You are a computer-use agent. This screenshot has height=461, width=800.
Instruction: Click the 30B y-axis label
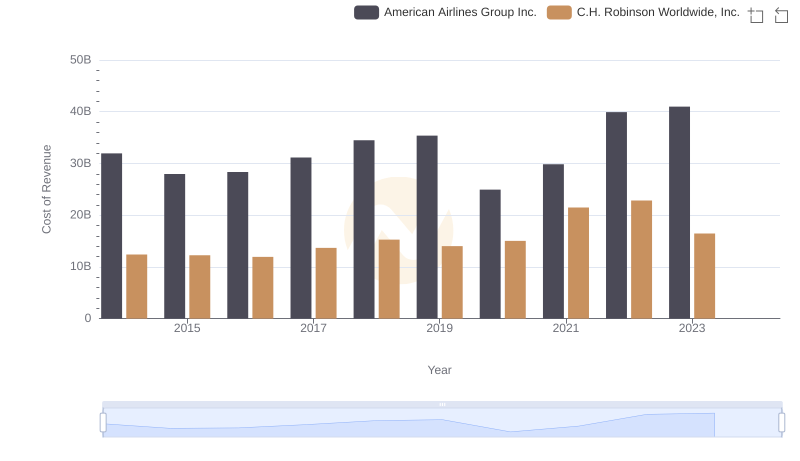point(81,164)
